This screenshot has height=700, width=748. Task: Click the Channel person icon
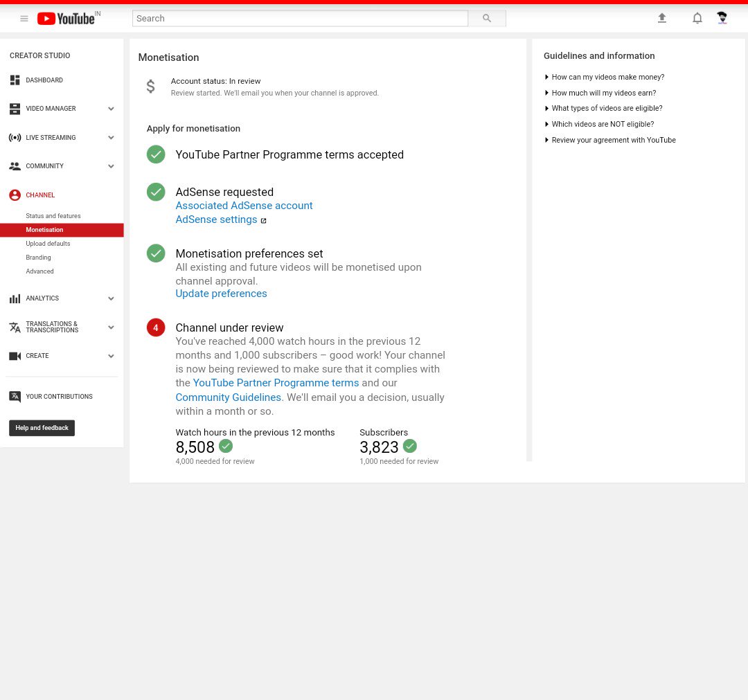[15, 195]
